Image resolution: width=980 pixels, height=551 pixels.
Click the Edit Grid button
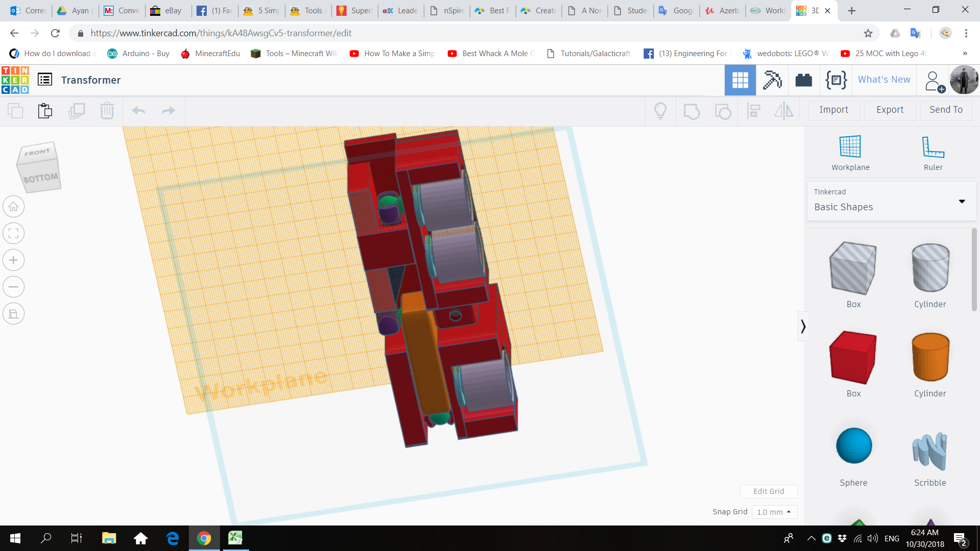pyautogui.click(x=768, y=491)
